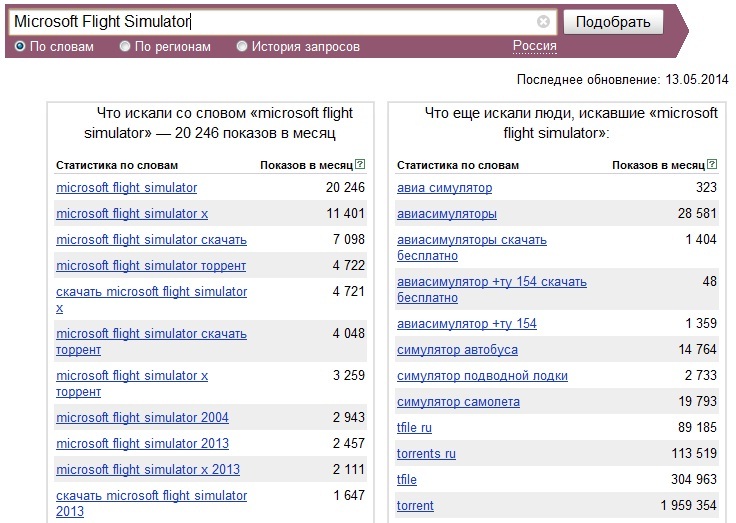Open the "симулятор подводной лодки" link
The width and height of the screenshot is (736, 523).
click(x=482, y=376)
